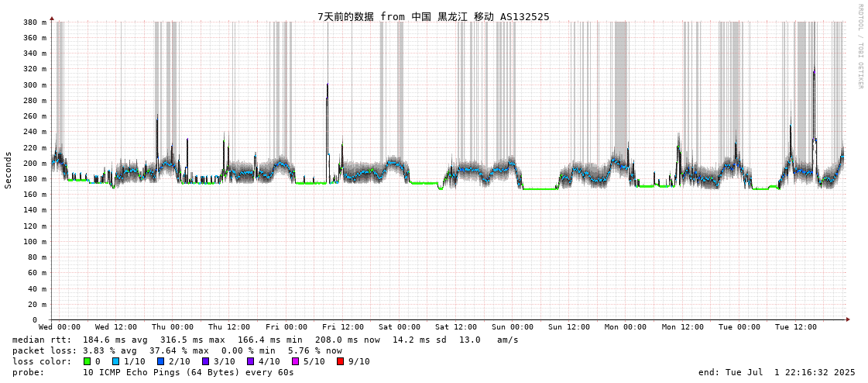Click the 184.6 ms avg rtt value

[115, 340]
